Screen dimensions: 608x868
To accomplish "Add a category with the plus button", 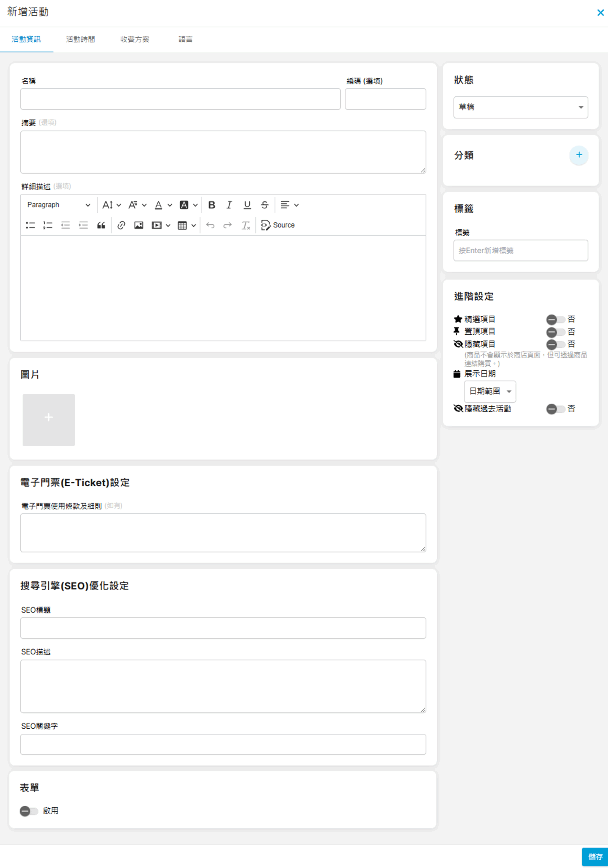I will click(578, 155).
